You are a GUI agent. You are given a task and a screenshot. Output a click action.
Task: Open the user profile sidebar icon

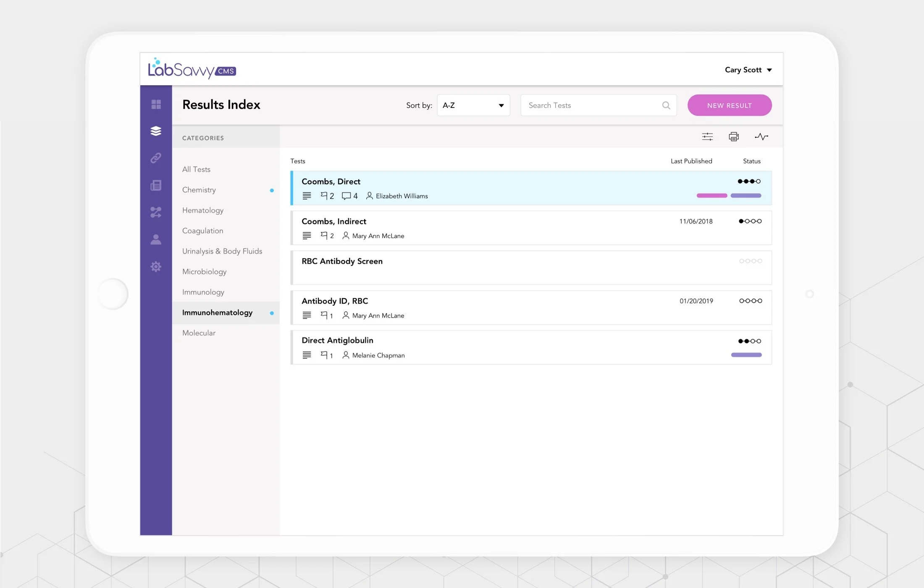(x=156, y=239)
